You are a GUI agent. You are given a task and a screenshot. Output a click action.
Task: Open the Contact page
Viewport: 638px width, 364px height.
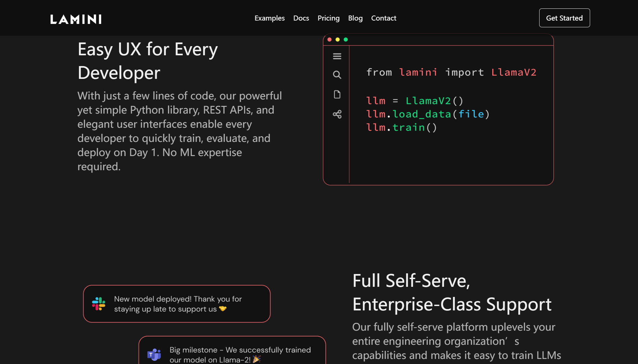[384, 18]
